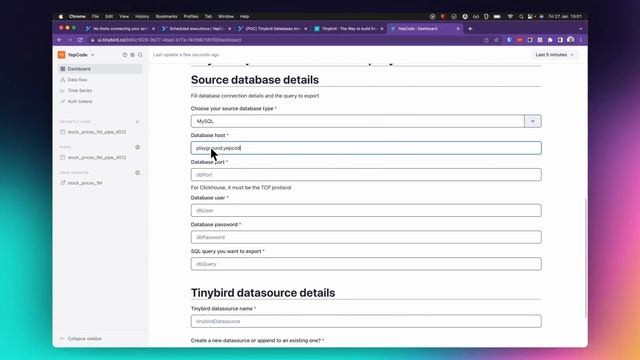Open the Chrome File menu

[95, 16]
